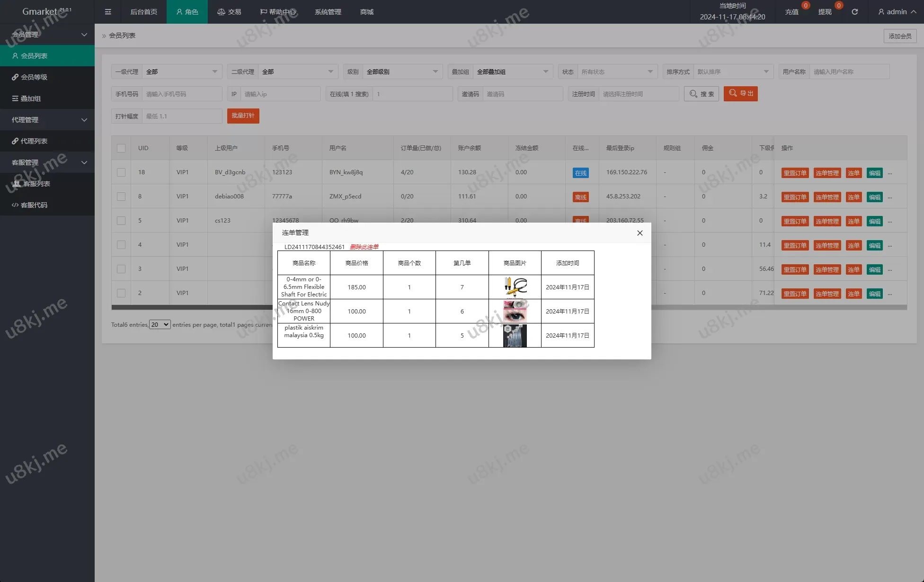Click the search magnifier button
Screen dimensions: 924x582
[702, 94]
